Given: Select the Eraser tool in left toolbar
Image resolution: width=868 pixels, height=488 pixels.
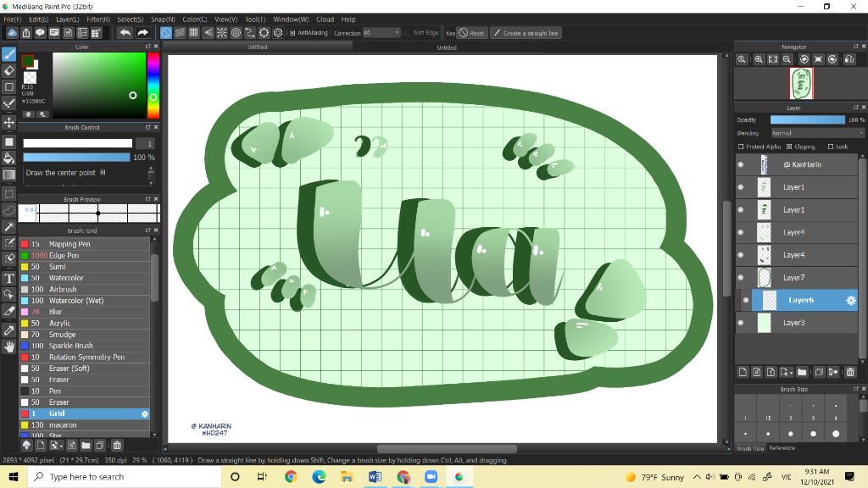Looking at the screenshot, I should coord(8,70).
